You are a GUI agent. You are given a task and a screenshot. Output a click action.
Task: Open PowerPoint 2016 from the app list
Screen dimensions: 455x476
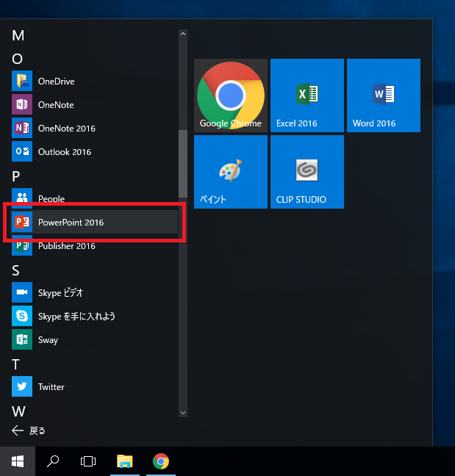71,223
